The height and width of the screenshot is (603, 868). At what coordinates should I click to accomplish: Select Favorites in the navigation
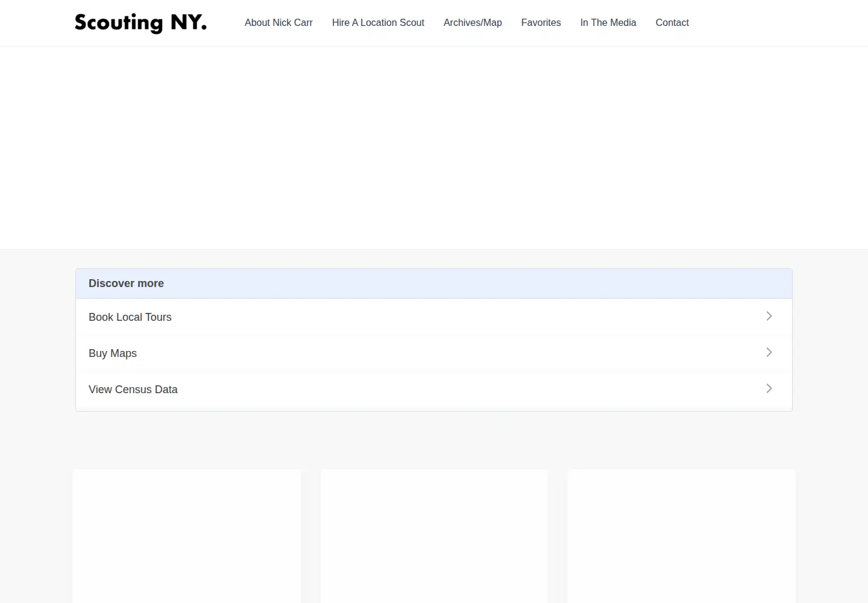coord(541,23)
